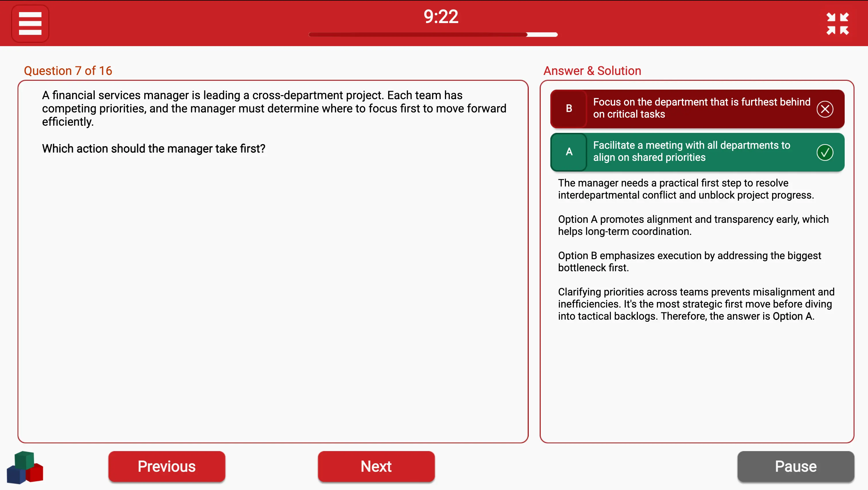The height and width of the screenshot is (490, 868).
Task: Click the paragraph starting "Clarifying priorities across teams"
Action: click(696, 304)
